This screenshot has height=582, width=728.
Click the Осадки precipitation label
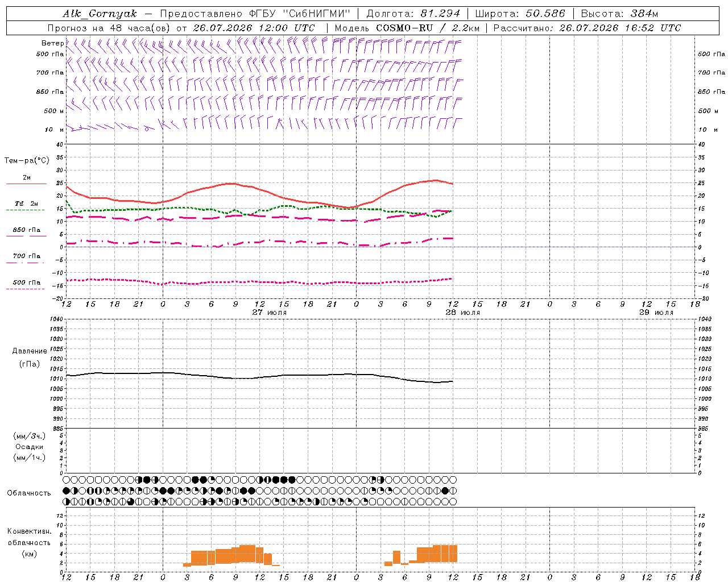point(30,447)
